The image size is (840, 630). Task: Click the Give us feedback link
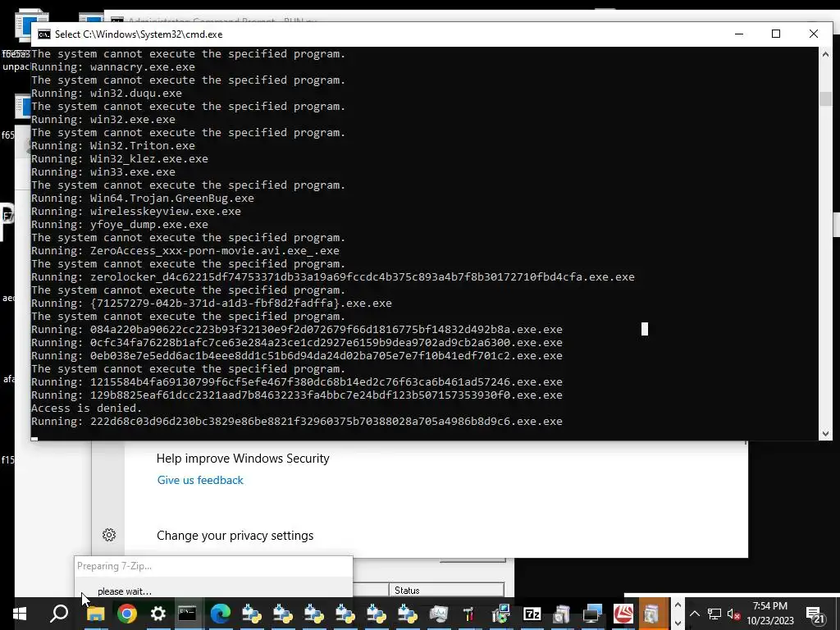pos(200,480)
